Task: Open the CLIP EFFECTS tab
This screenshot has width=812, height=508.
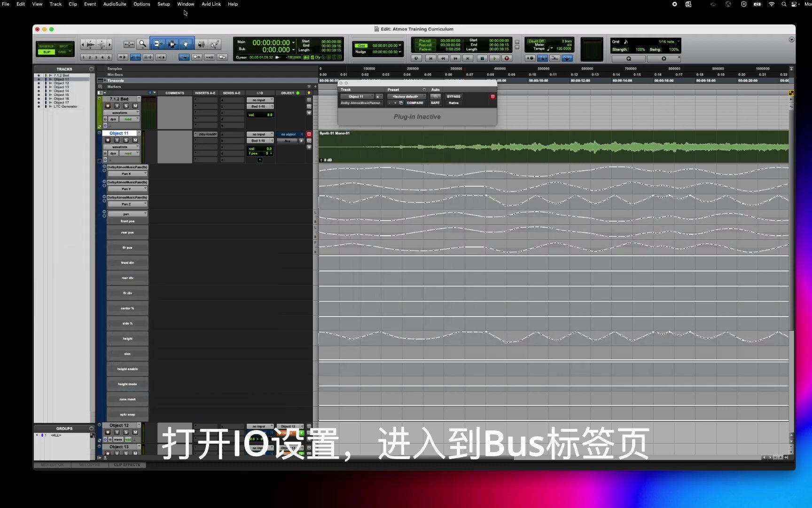Action: click(x=127, y=465)
